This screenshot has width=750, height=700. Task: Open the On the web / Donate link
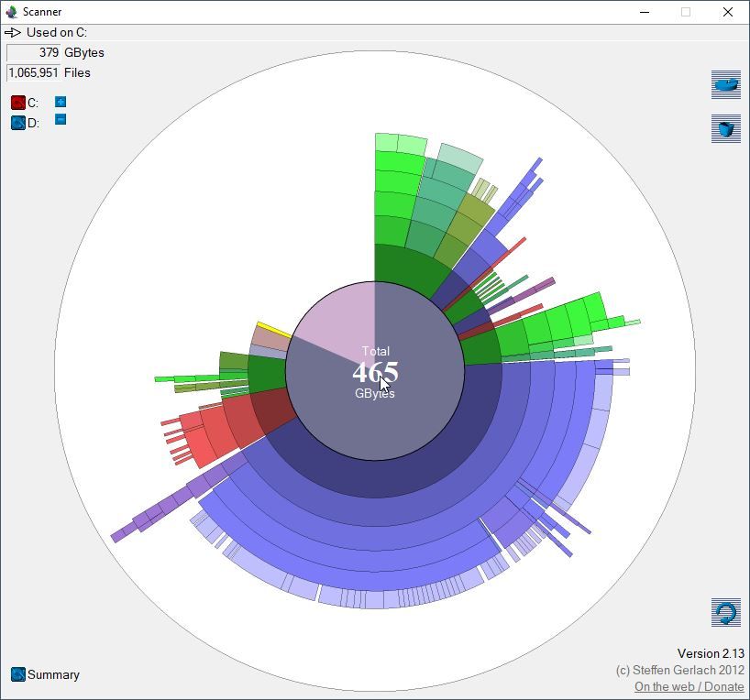point(689,686)
